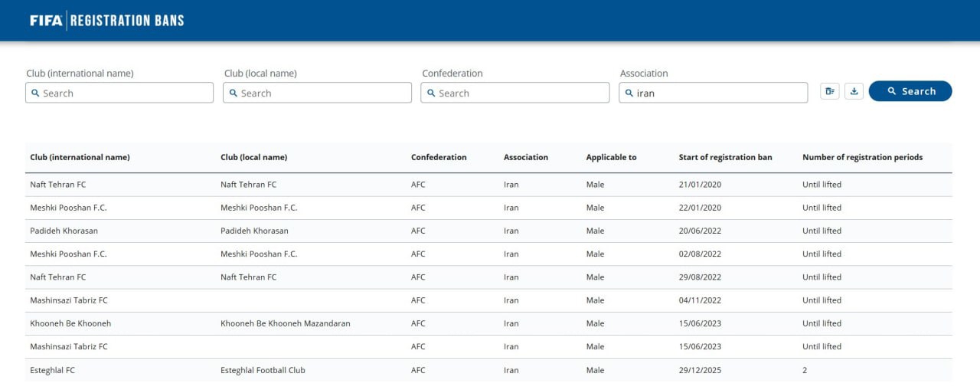Click the blue Search button
Screen dimensions: 980x390
pos(910,91)
